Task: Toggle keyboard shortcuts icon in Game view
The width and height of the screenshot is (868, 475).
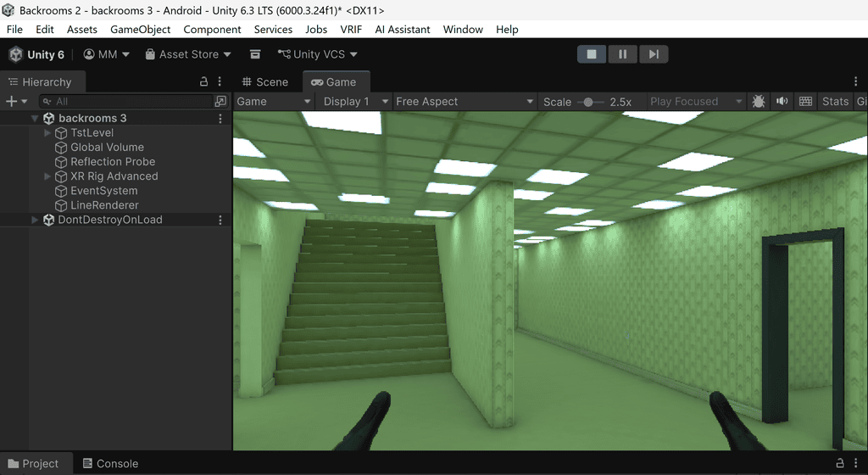Action: pos(805,101)
